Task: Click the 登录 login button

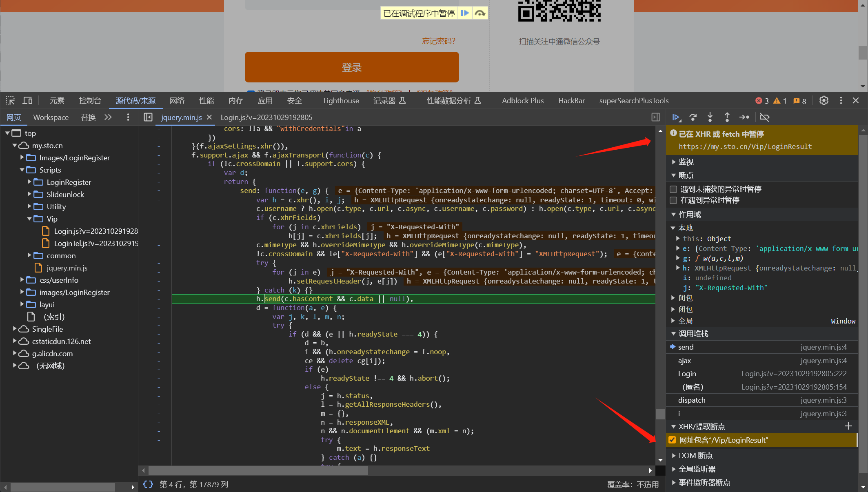Action: click(x=352, y=67)
